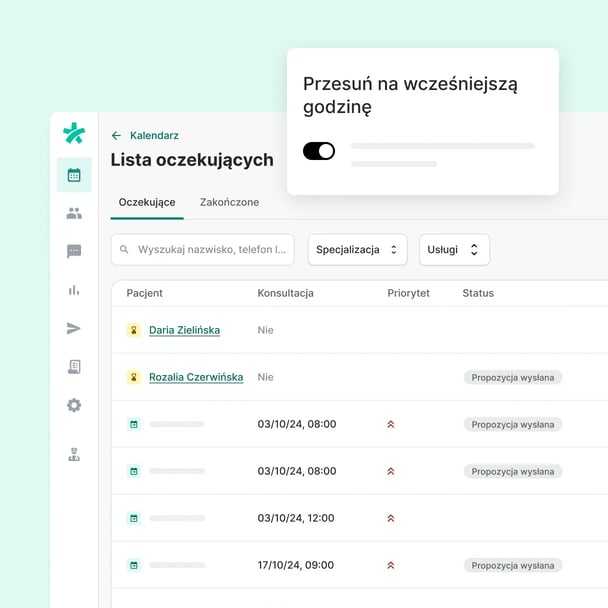Click hourglass icon beside Daria Zielińska
The width and height of the screenshot is (608, 608).
[134, 330]
